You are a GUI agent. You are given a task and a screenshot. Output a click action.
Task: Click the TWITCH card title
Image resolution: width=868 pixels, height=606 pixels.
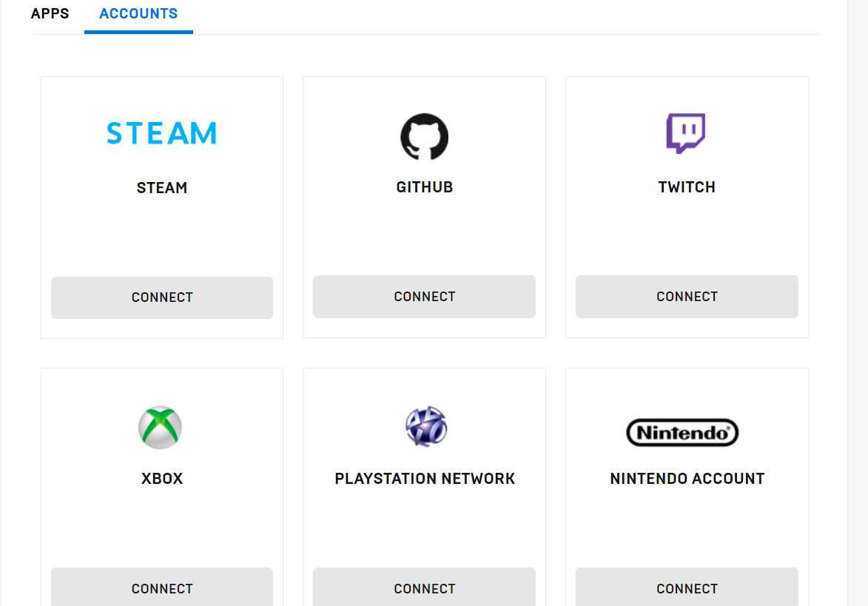coord(687,188)
